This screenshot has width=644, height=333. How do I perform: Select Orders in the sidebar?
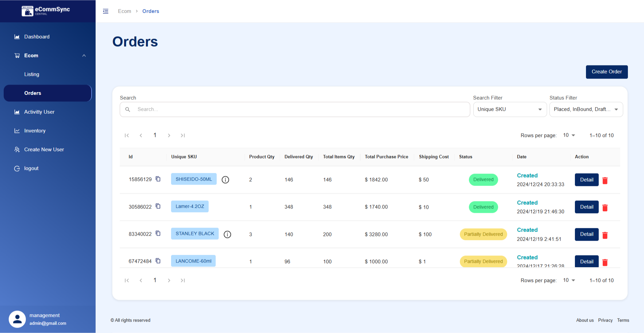point(48,93)
